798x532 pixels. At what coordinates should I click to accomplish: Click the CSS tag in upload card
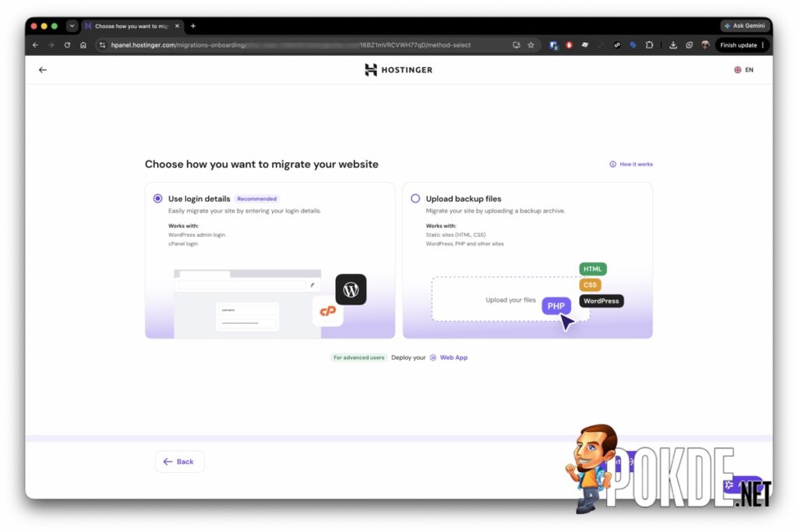pyautogui.click(x=590, y=285)
